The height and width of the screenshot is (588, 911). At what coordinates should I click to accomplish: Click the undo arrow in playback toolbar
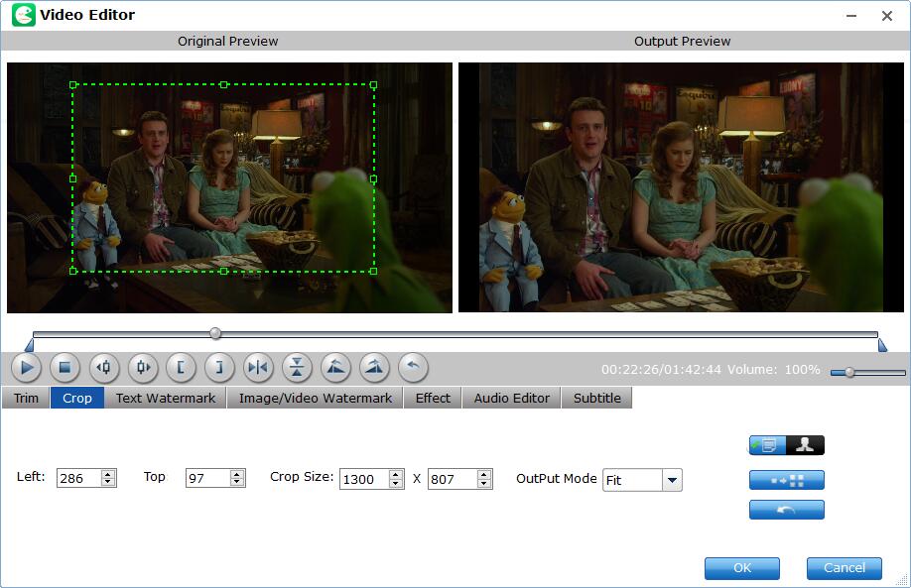pos(413,368)
